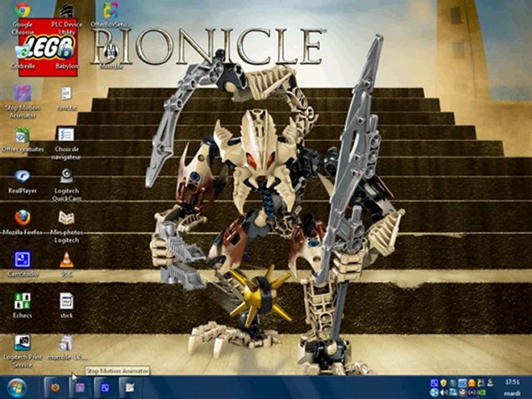Launch RealPlayer from the desktop
532x399 pixels.
click(22, 182)
